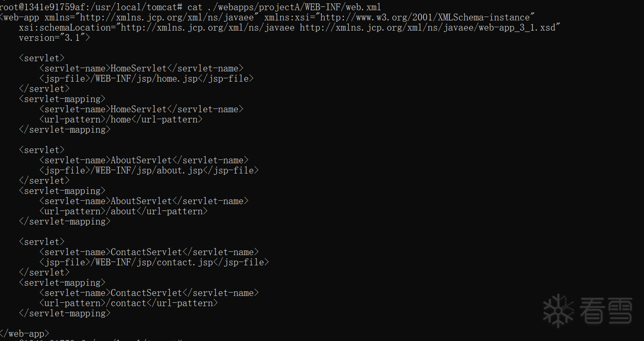This screenshot has height=341, width=644.
Task: Click the XMLSchema-instance URL
Action: click(x=425, y=17)
